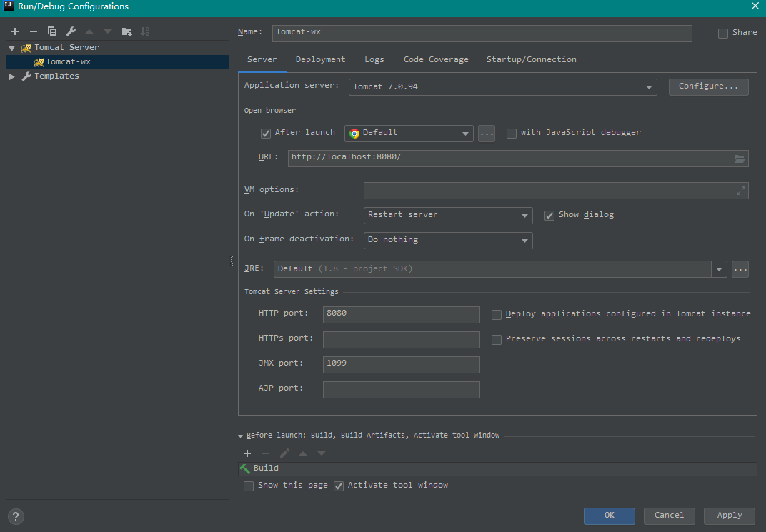Open JRE browse ellipsis button
This screenshot has width=766, height=532.
pyautogui.click(x=740, y=269)
